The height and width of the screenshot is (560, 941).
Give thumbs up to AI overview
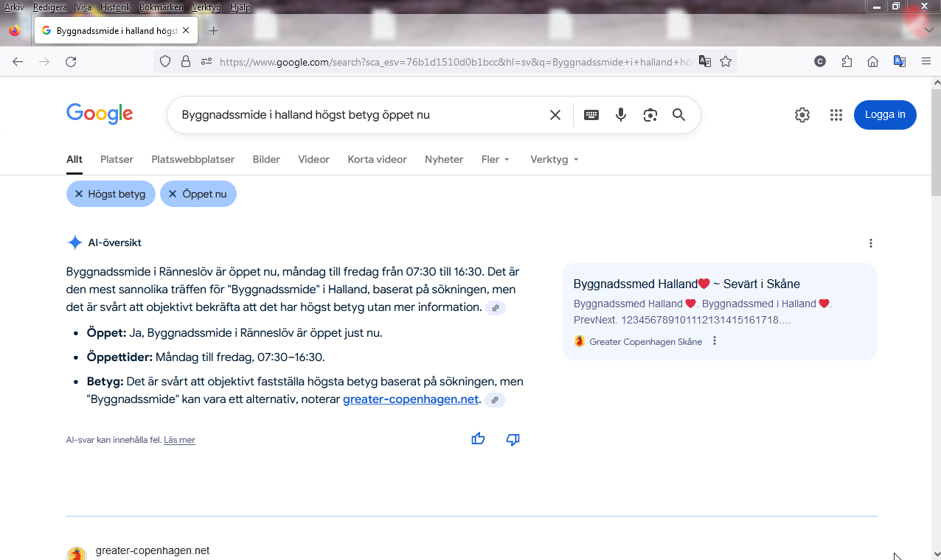478,439
